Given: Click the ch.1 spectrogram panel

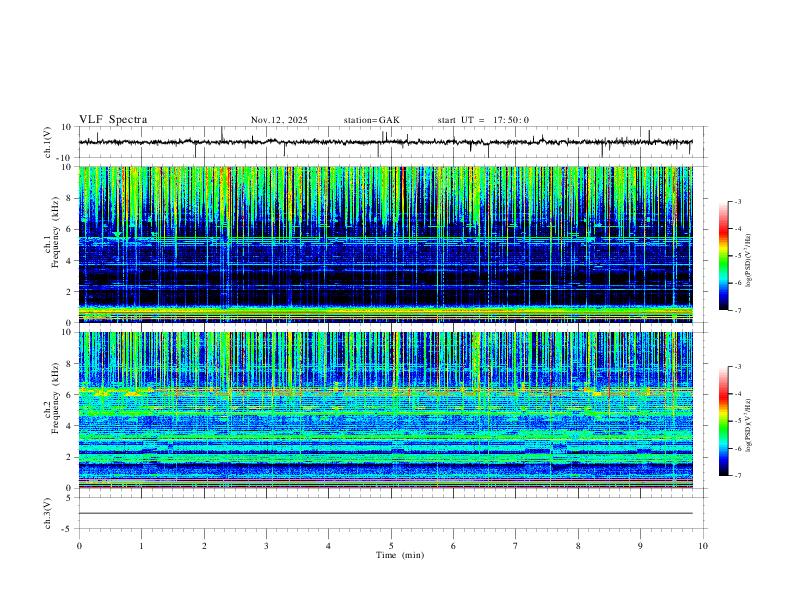Looking at the screenshot, I should (385, 244).
